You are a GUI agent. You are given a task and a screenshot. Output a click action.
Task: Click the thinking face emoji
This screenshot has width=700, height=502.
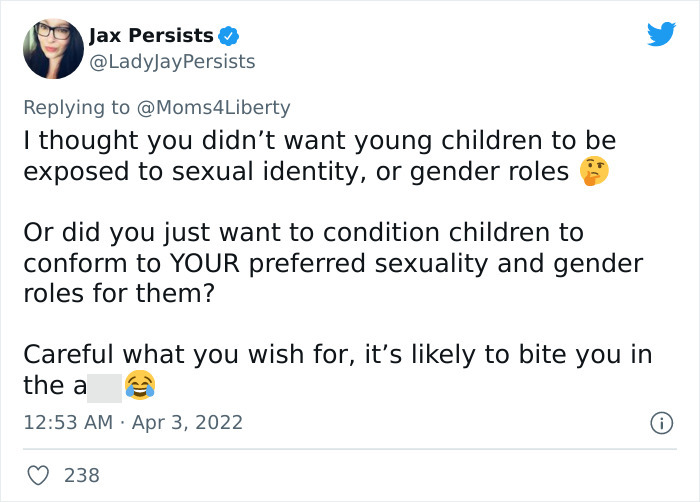591,172
